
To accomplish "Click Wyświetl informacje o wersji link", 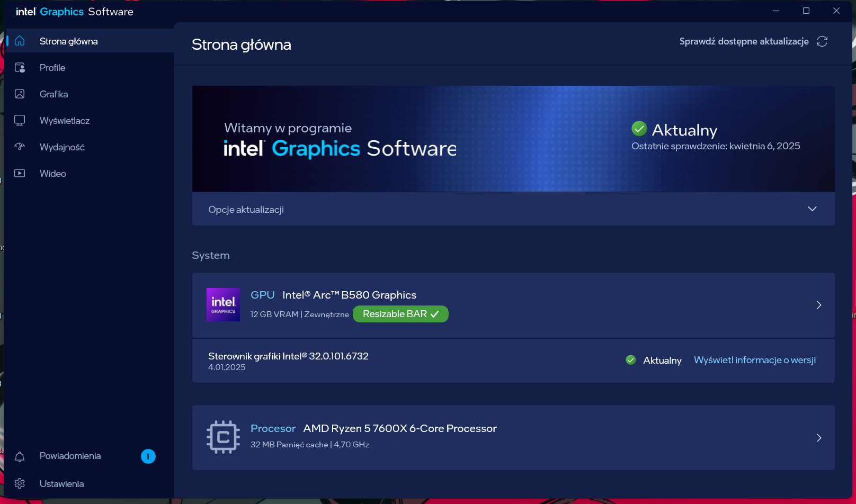I will 754,360.
